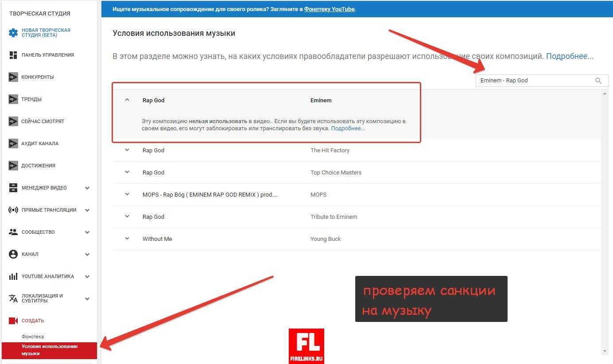The image size is (613, 364).
Task: Click the icon beside ДОСТИЖЕНИЯ
Action: point(13,166)
